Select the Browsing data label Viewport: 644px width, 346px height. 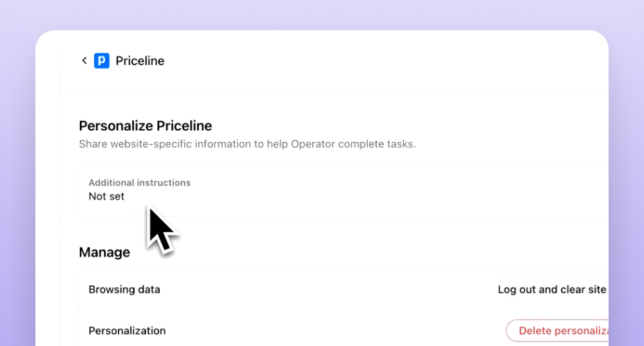pyautogui.click(x=124, y=290)
